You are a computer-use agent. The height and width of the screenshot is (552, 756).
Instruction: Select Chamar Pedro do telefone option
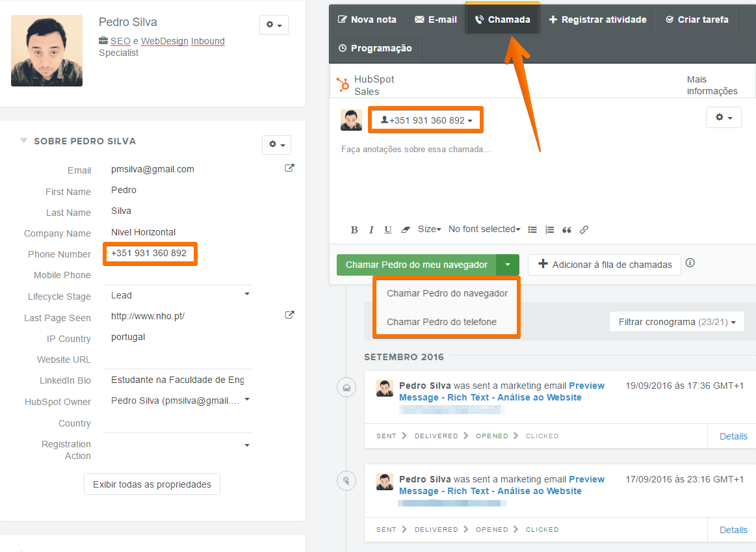tap(441, 322)
